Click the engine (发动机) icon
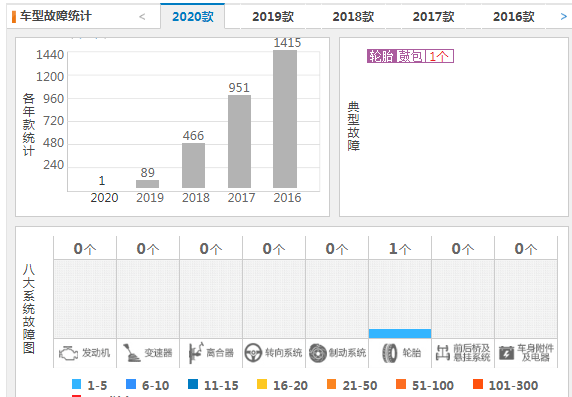The height and width of the screenshot is (397, 572). pyautogui.click(x=68, y=353)
